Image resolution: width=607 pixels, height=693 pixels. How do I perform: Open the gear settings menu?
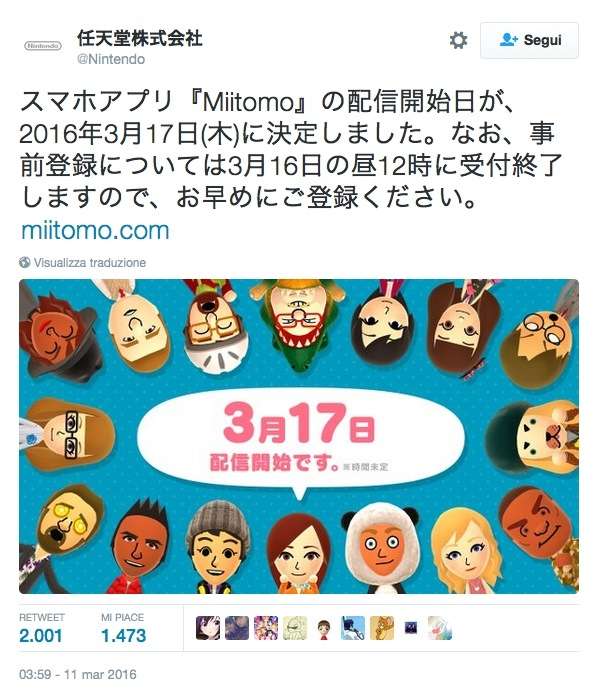(458, 40)
